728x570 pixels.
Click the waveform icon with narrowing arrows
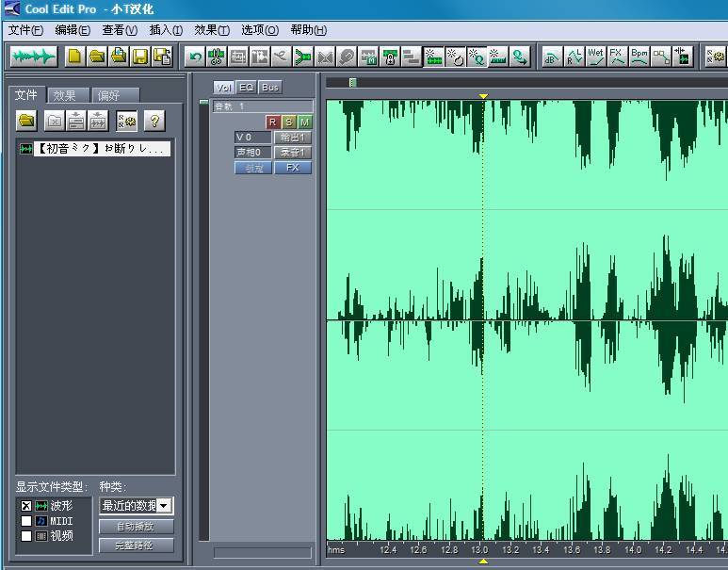tap(683, 57)
